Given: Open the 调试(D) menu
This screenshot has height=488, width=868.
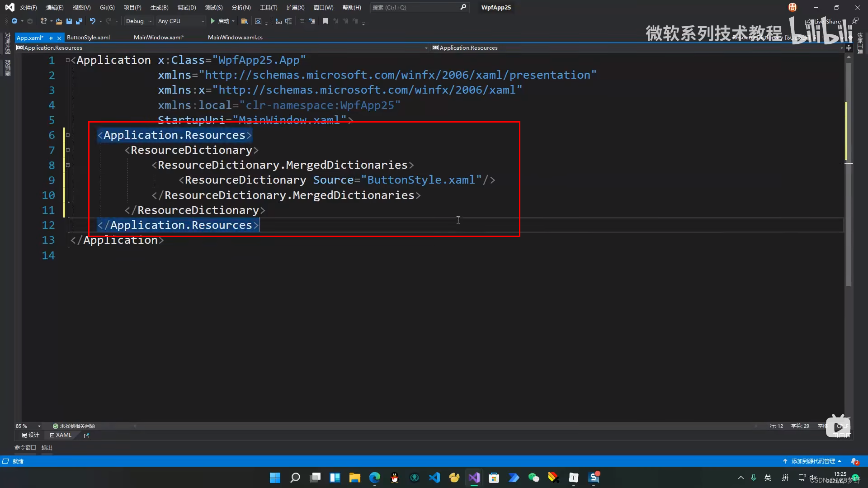Looking at the screenshot, I should tap(187, 7).
